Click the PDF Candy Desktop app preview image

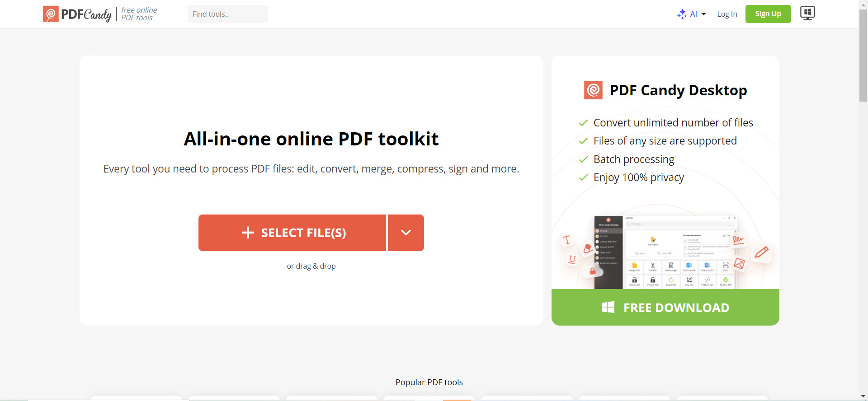tap(665, 252)
